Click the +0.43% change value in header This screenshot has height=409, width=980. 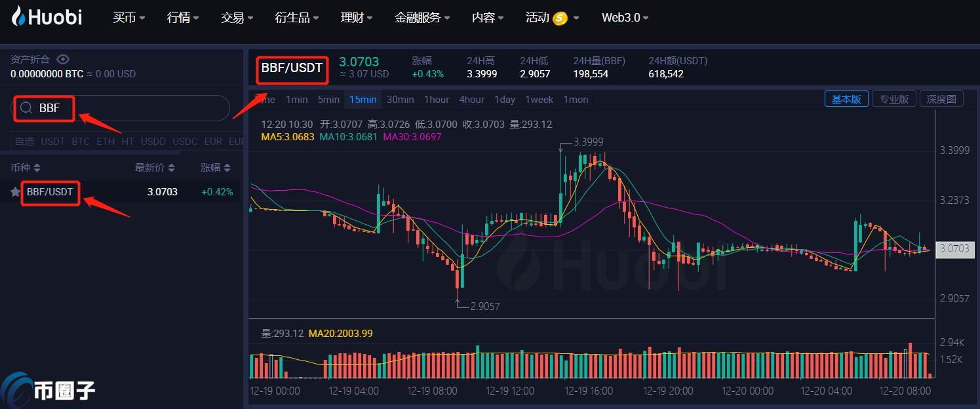click(x=428, y=74)
